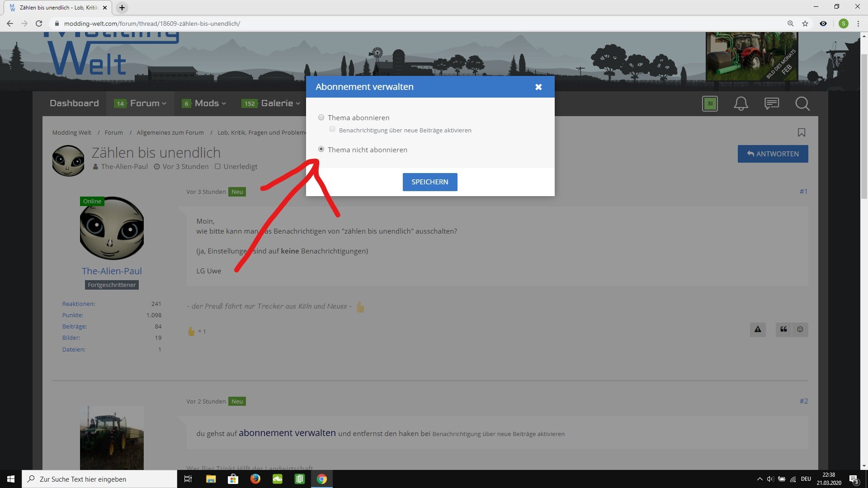Click the Antworten reply button
The width and height of the screenshot is (868, 488).
tap(773, 154)
